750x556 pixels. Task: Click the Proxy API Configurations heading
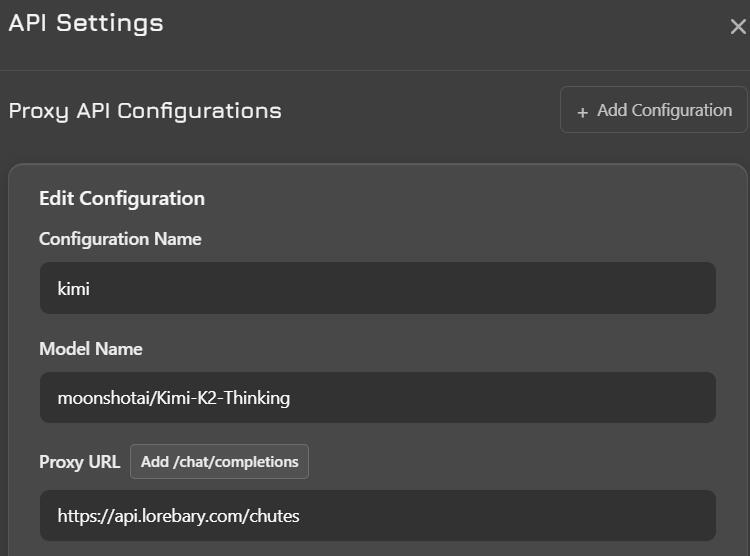[x=145, y=111]
